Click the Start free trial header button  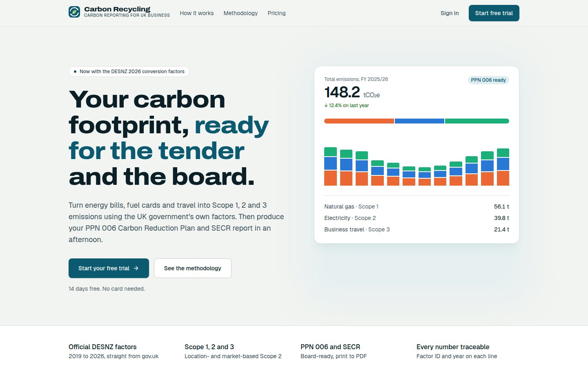coord(494,13)
